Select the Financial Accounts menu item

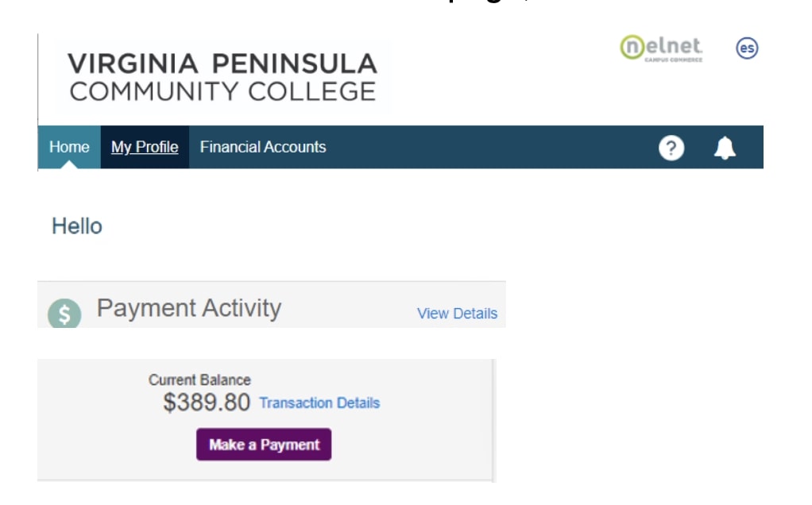tap(263, 147)
